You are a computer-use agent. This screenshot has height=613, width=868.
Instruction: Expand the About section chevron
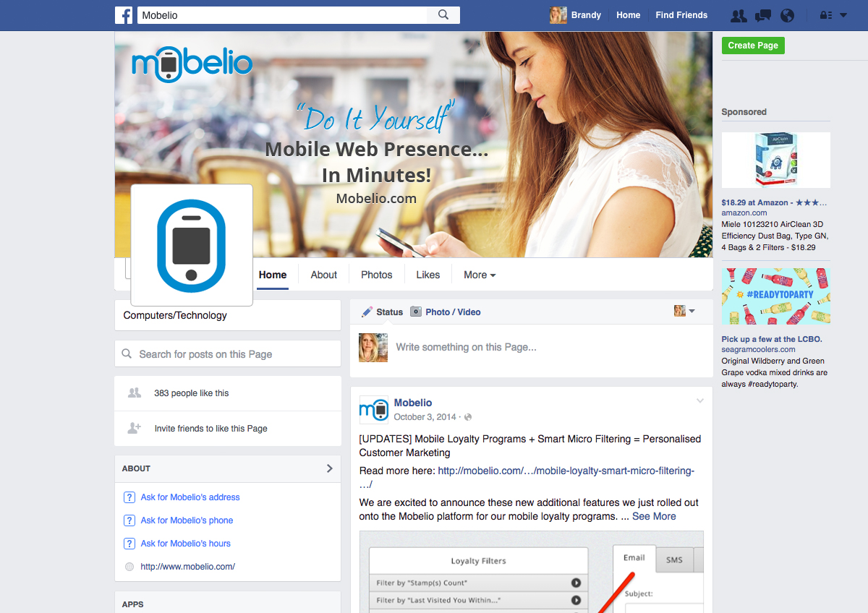(x=330, y=468)
